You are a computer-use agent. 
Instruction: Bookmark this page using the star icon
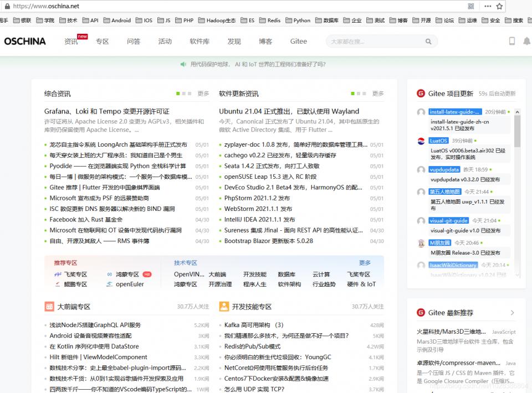(x=498, y=6)
